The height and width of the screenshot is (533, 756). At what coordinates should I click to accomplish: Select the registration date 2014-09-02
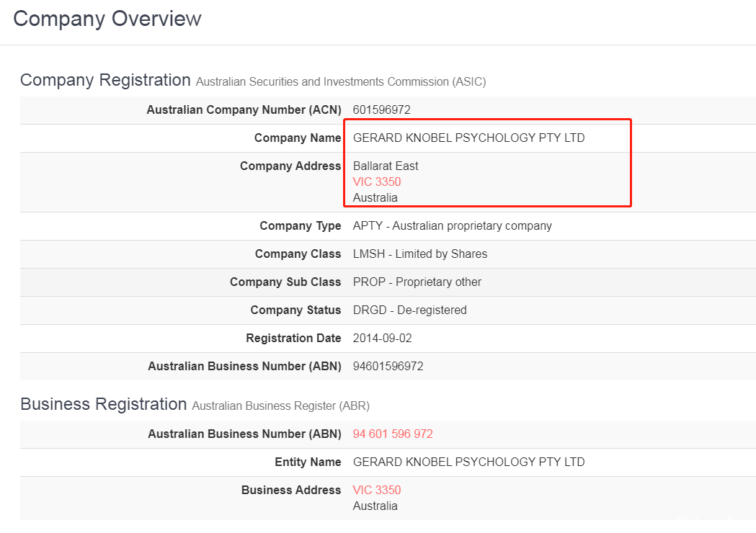[383, 339]
